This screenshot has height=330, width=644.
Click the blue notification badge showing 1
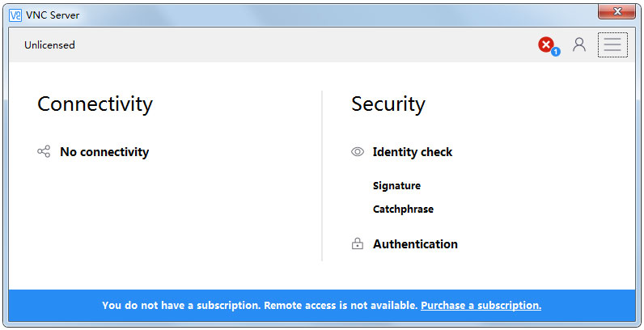(556, 52)
